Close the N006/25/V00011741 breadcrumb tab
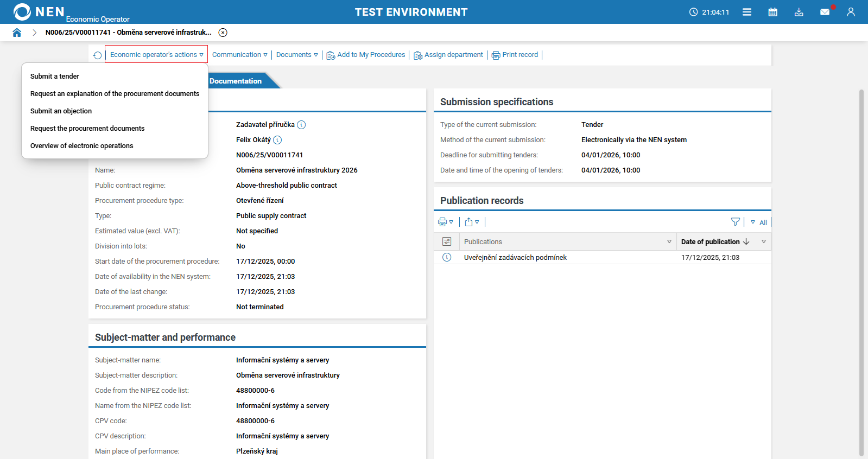868x459 pixels. [x=223, y=33]
